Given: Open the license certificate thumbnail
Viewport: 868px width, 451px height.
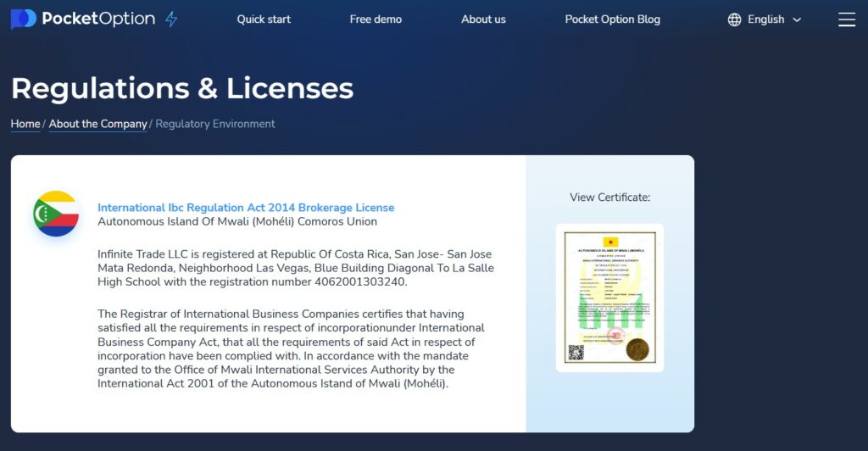Looking at the screenshot, I should click(x=609, y=298).
